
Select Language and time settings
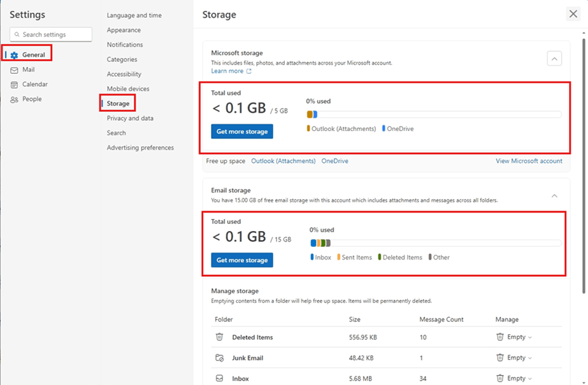click(x=134, y=15)
